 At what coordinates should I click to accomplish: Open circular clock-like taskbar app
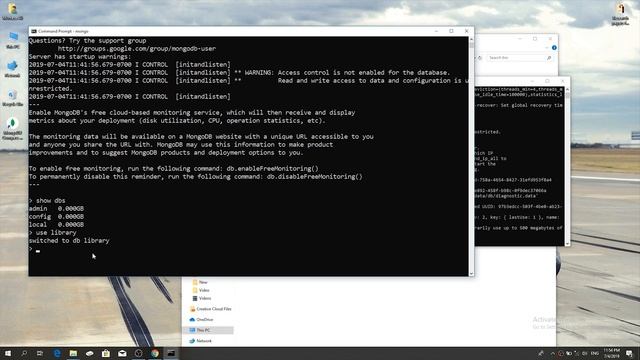(x=138, y=353)
